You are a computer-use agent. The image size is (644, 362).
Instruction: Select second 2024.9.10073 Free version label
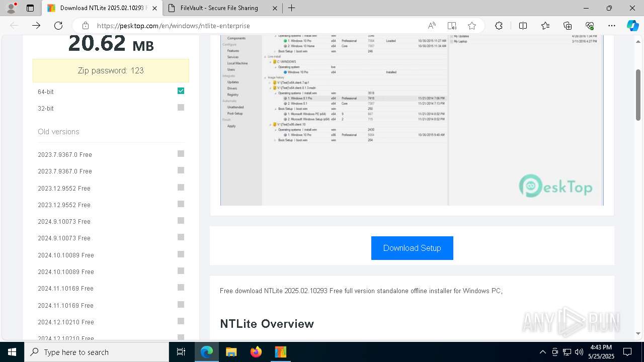64,238
